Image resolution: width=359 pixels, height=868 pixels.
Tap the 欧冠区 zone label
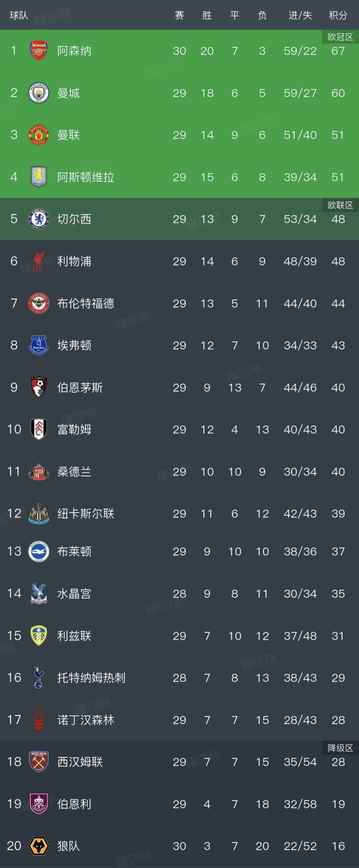[x=340, y=37]
